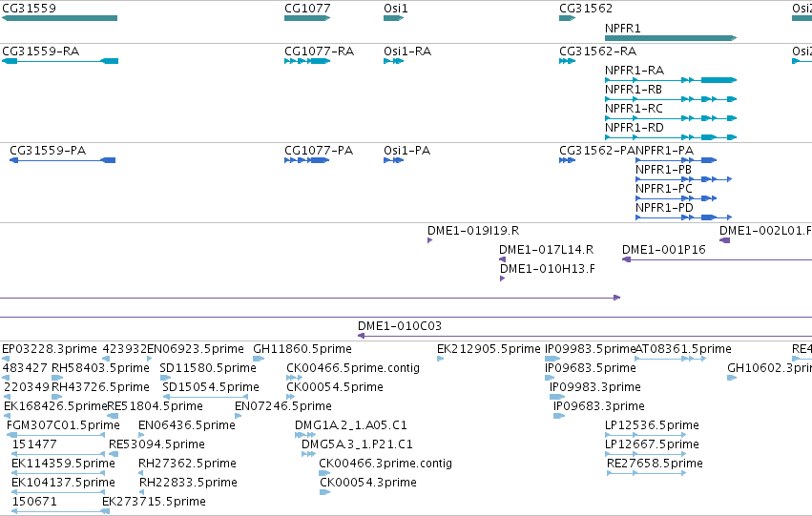Screen dimensions: 812x516
Task: Click the FGM307C01.5prime EST label
Action: 63,425
